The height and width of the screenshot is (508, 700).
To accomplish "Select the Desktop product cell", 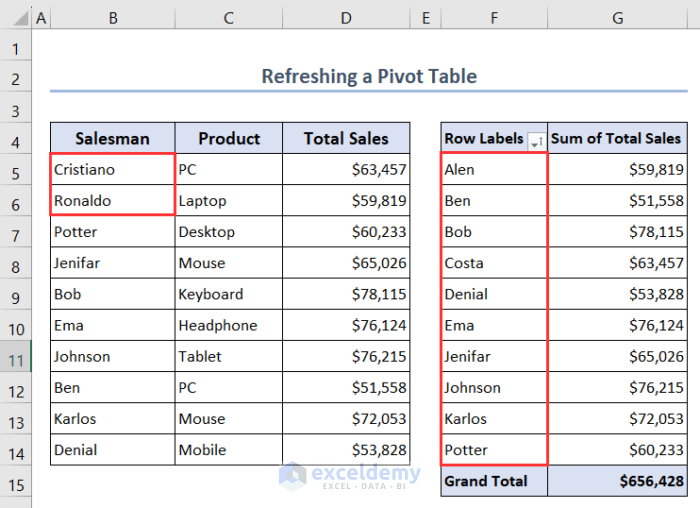I will (229, 232).
